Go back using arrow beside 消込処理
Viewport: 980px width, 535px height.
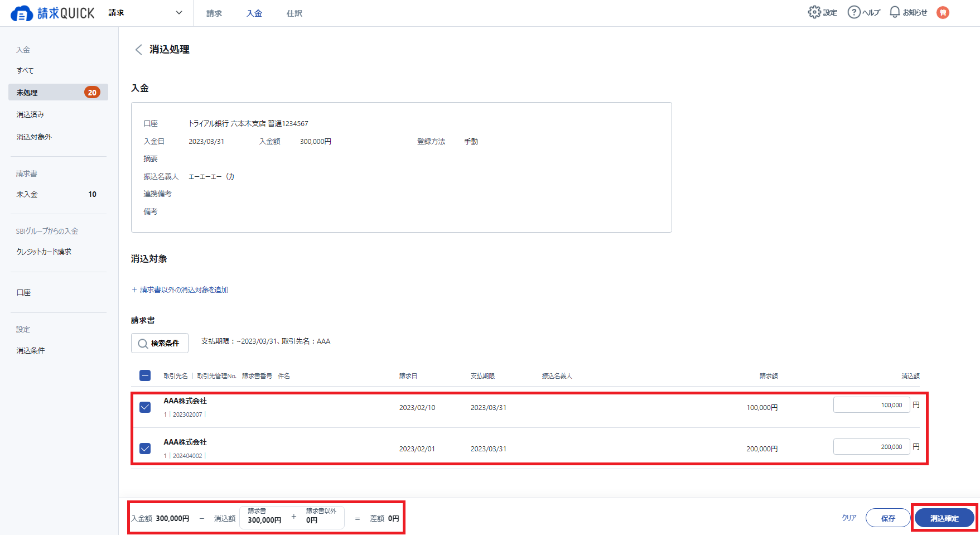coord(139,50)
